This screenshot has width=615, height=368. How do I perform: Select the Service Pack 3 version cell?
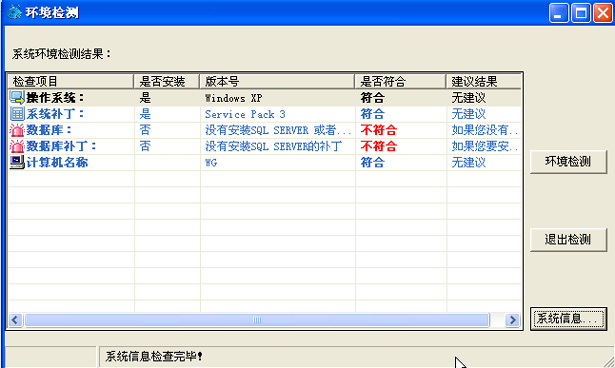(245, 114)
